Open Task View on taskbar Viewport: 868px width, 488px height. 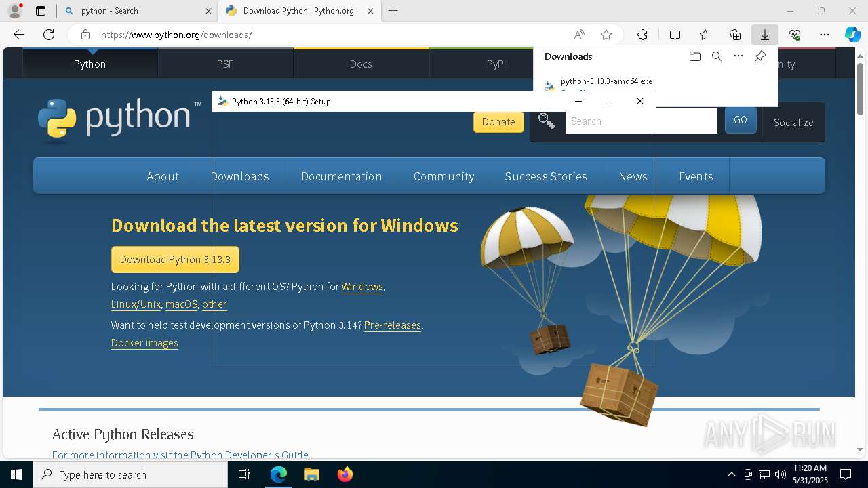(245, 474)
